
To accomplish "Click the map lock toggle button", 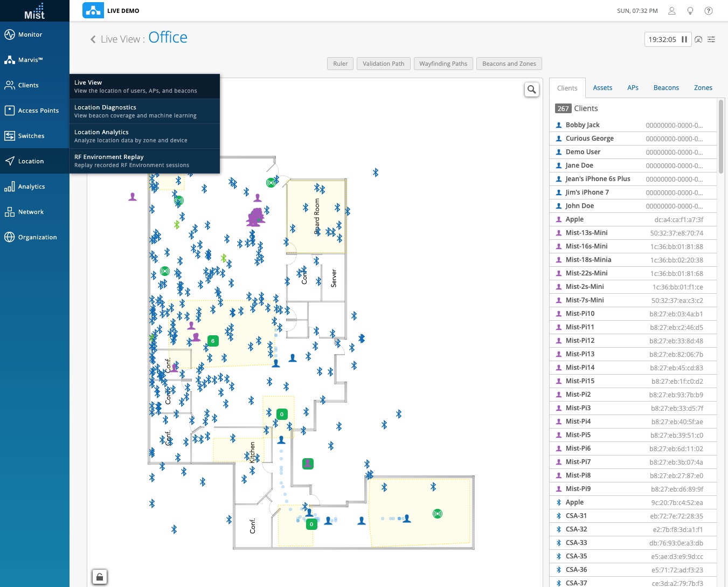I will 99,576.
